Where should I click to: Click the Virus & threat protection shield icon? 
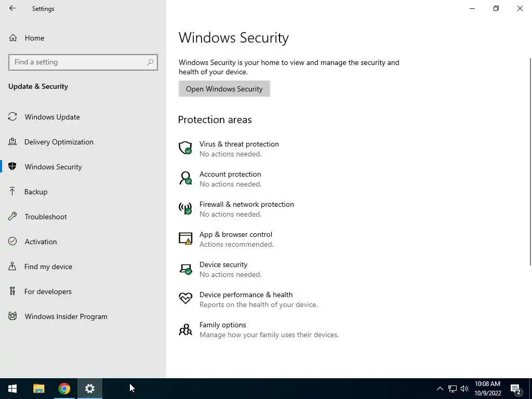(185, 148)
